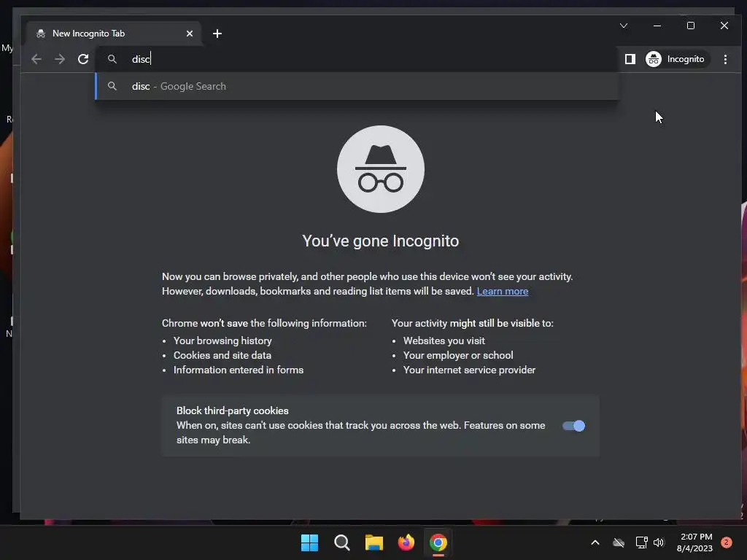This screenshot has width=747, height=560.
Task: Click 'Information entered in forms' item
Action: tap(239, 370)
